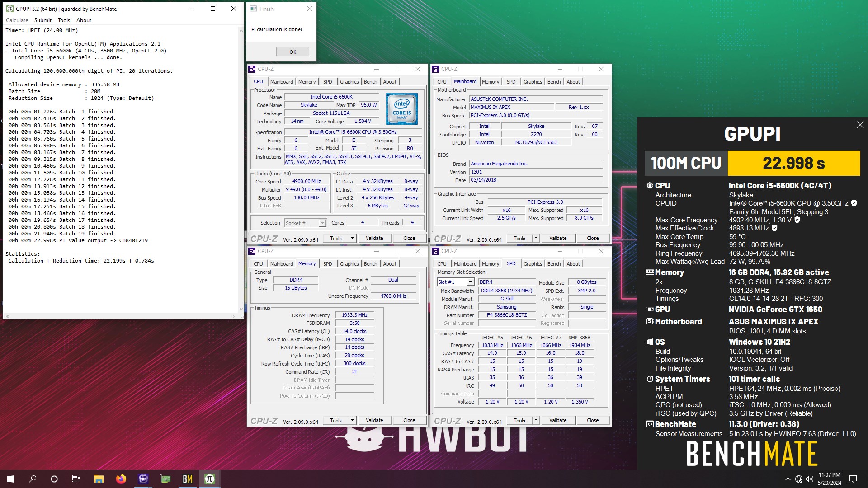The height and width of the screenshot is (488, 868).
Task: Expand Tools dropdown arrow in CPU-Z Mainboard window
Action: click(x=536, y=238)
